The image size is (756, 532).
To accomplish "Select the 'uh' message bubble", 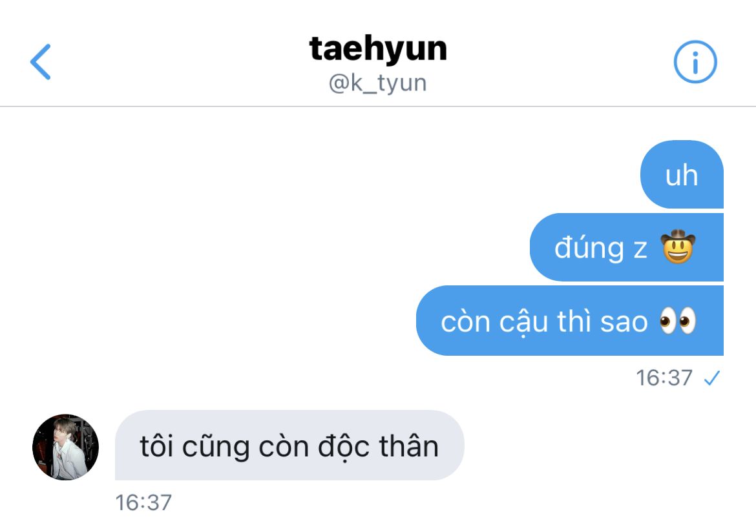I will [682, 174].
